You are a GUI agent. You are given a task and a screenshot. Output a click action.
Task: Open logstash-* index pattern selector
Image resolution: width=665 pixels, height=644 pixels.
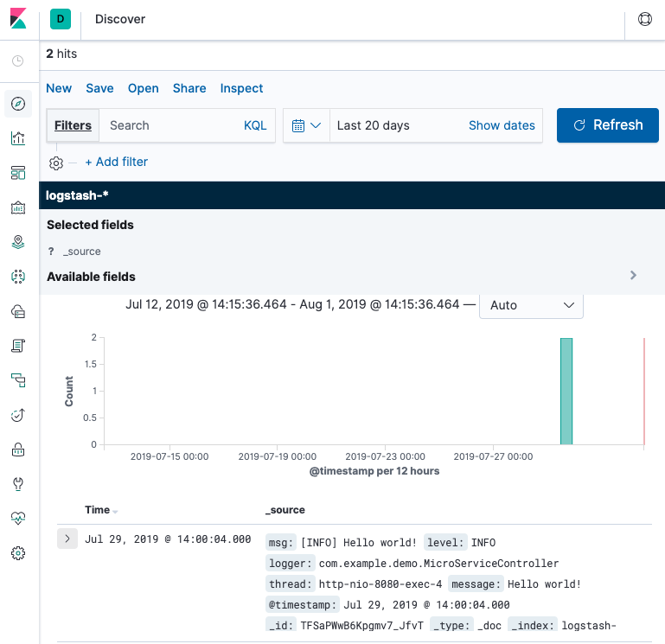coord(77,195)
